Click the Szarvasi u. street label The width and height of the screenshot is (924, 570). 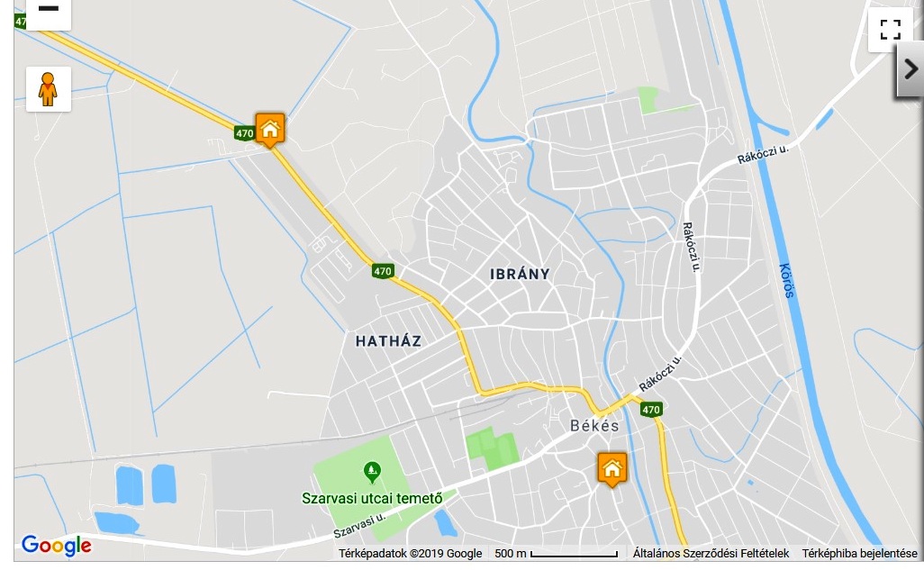click(359, 525)
